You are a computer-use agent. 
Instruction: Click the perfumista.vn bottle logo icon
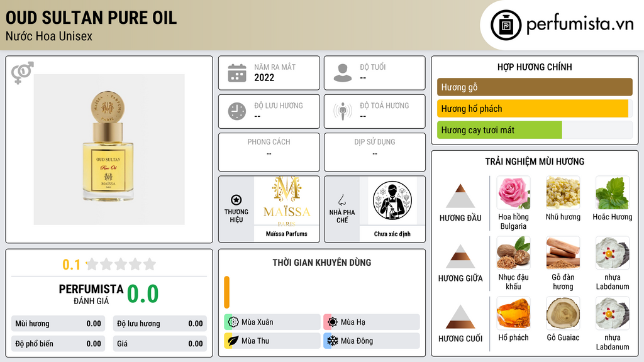coord(506,25)
